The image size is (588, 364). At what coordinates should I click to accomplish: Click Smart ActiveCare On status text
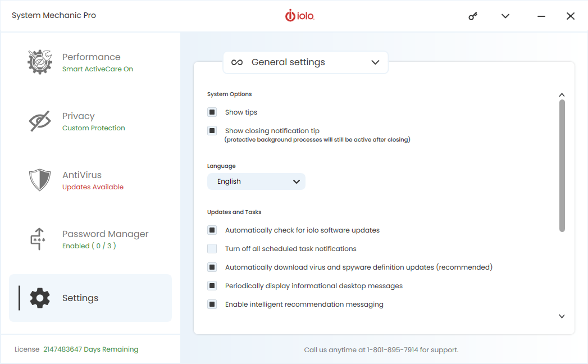tap(98, 69)
